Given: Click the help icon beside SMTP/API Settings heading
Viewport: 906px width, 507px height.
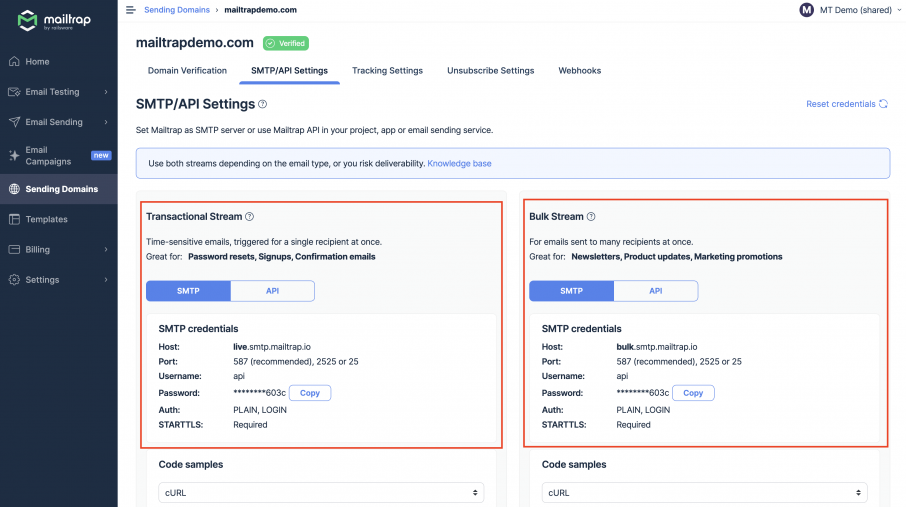Looking at the screenshot, I should pos(263,104).
